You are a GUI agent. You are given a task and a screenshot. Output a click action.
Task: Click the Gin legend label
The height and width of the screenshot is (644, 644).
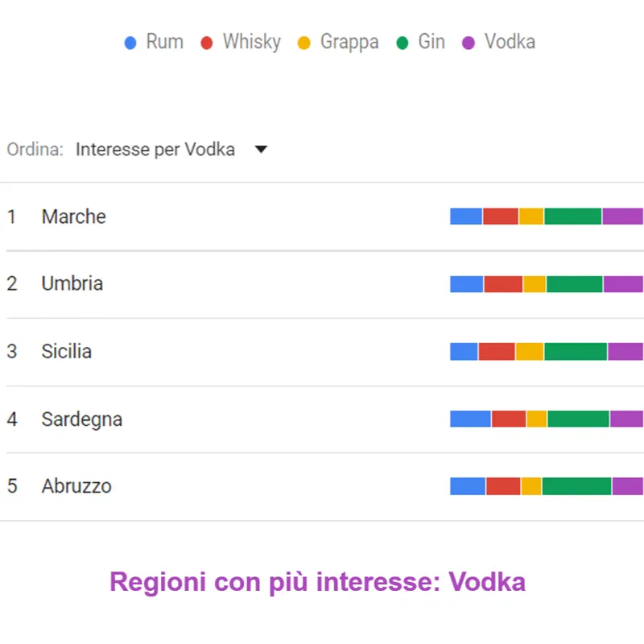[431, 43]
